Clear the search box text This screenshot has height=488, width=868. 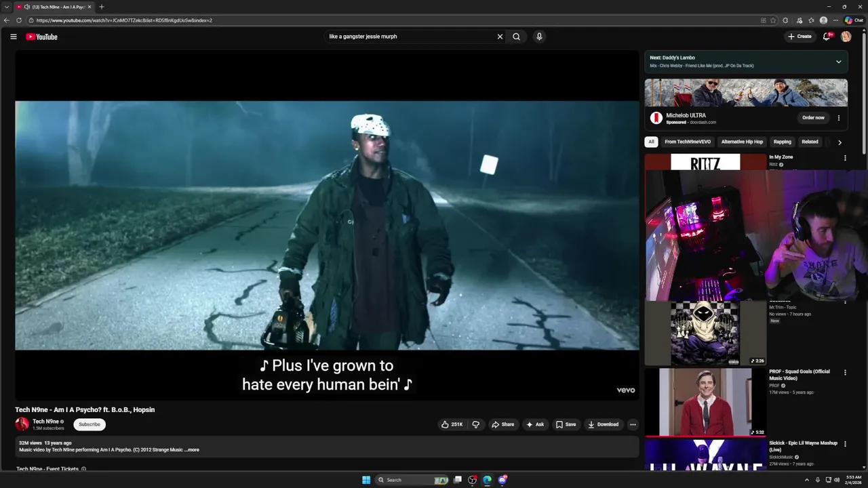point(500,37)
